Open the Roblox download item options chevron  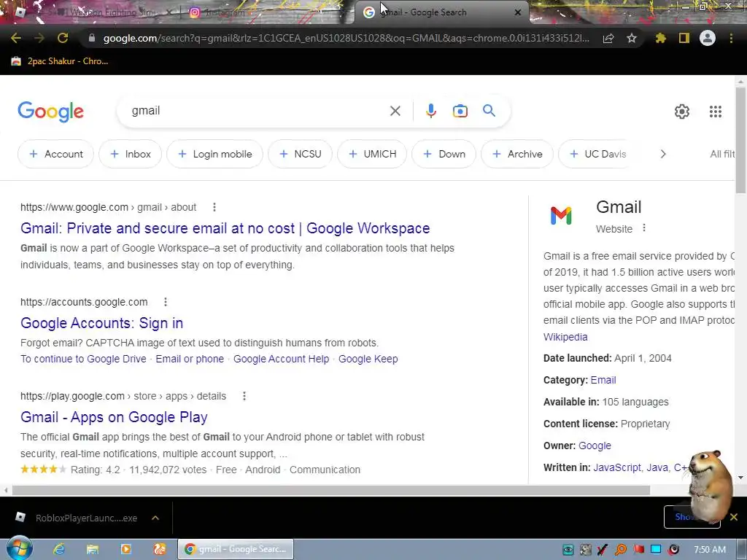[x=155, y=518]
